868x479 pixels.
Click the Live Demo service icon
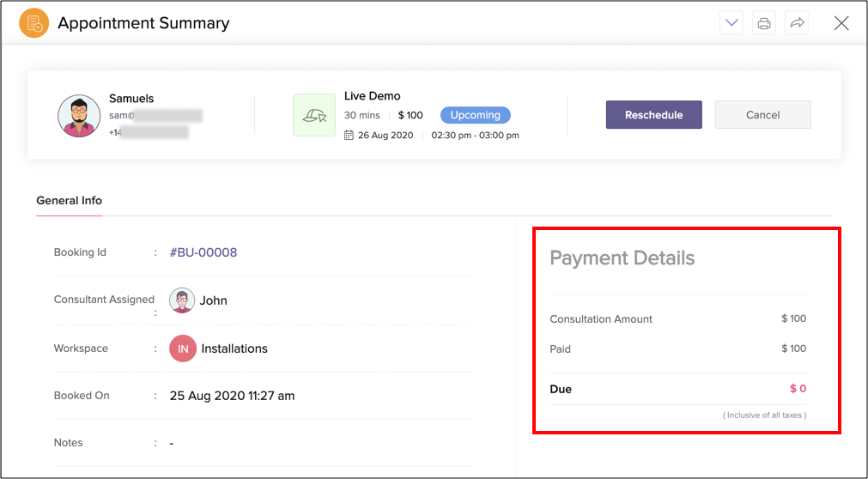(314, 115)
